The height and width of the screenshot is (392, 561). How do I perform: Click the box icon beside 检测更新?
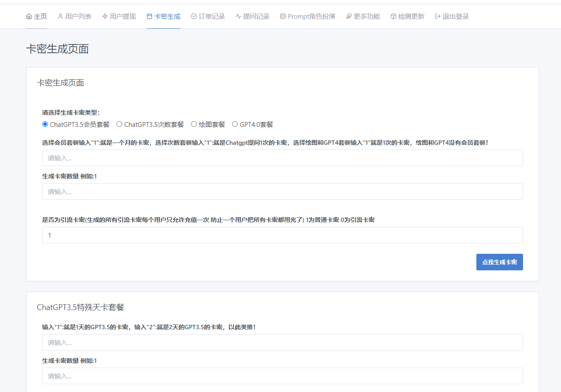pyautogui.click(x=393, y=17)
